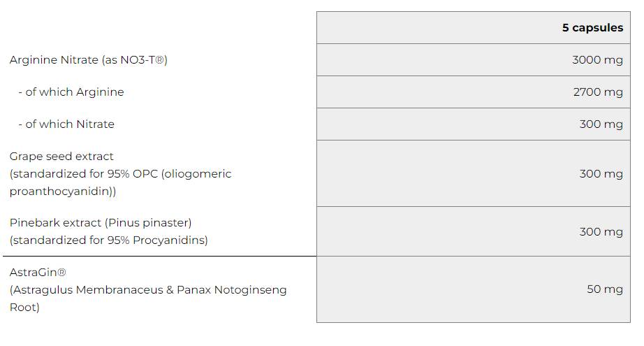The width and height of the screenshot is (644, 346).
Task: Click the 300 mg Grape seed extract amount
Action: pyautogui.click(x=601, y=174)
